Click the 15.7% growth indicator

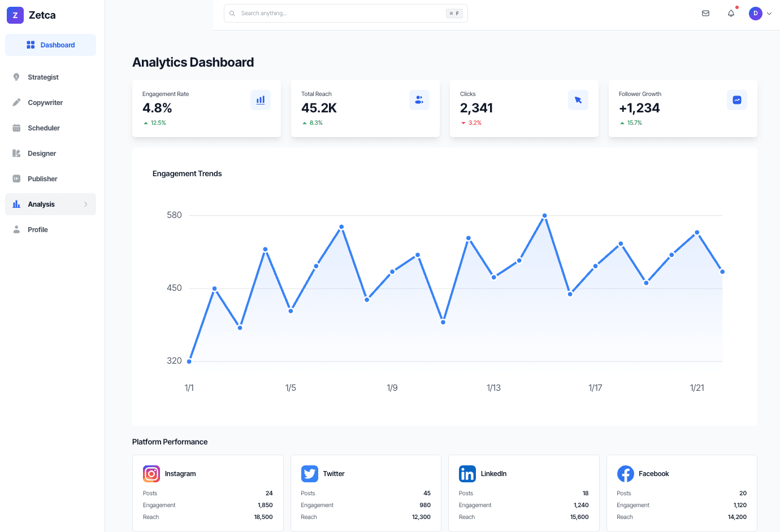coord(631,123)
